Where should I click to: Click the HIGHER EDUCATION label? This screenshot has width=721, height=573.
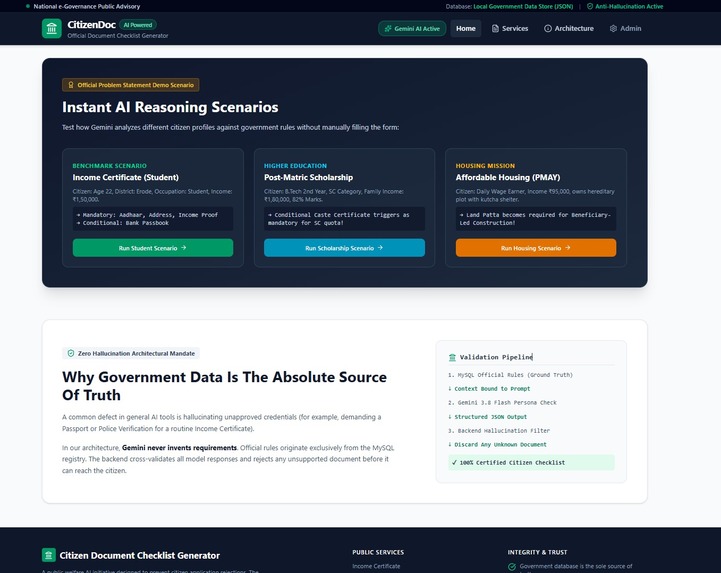295,166
